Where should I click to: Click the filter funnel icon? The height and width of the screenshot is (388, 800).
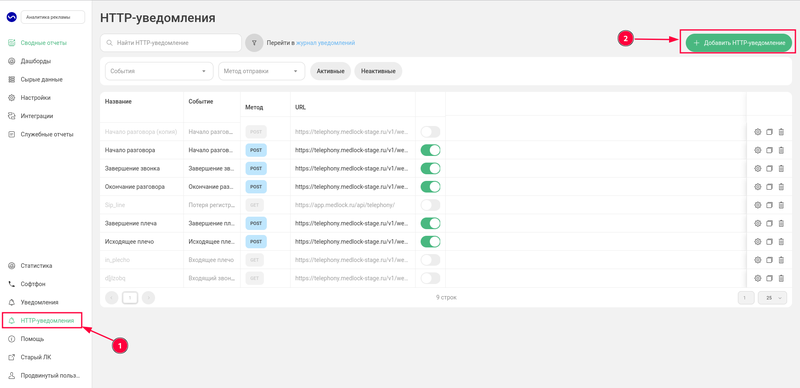(x=254, y=43)
